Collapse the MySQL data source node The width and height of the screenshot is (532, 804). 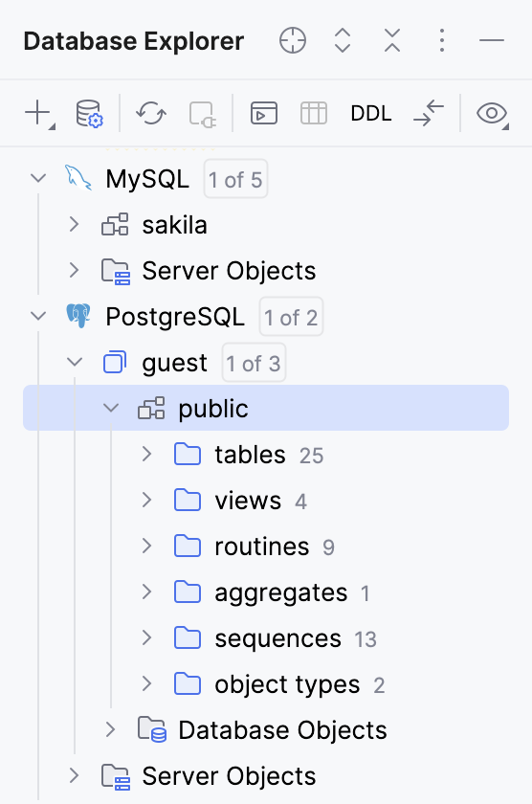[x=38, y=179]
